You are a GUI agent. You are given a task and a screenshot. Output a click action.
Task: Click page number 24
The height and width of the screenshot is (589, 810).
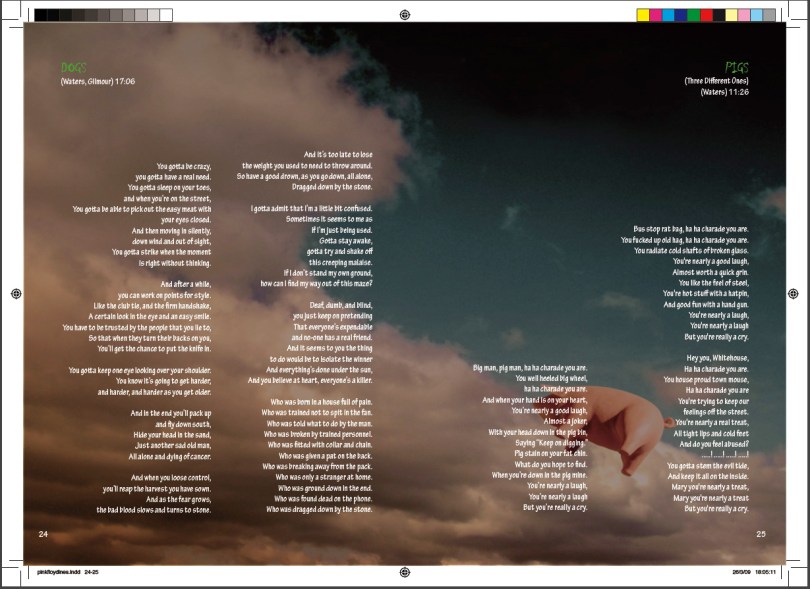(43, 534)
